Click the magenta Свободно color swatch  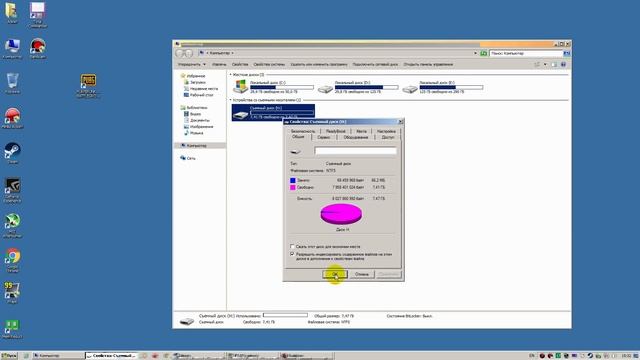293,187
